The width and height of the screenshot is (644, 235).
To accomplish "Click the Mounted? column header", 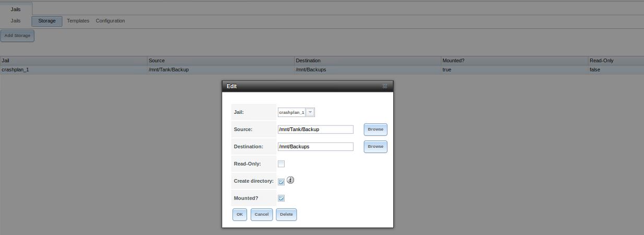I will click(x=514, y=61).
